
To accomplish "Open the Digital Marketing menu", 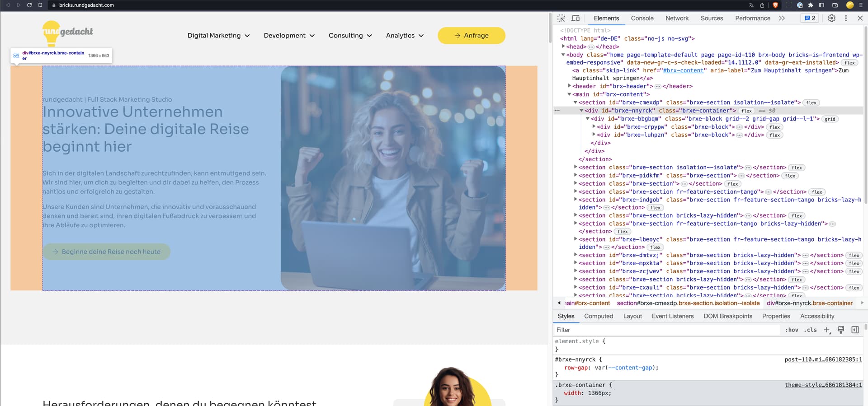I will coord(219,36).
